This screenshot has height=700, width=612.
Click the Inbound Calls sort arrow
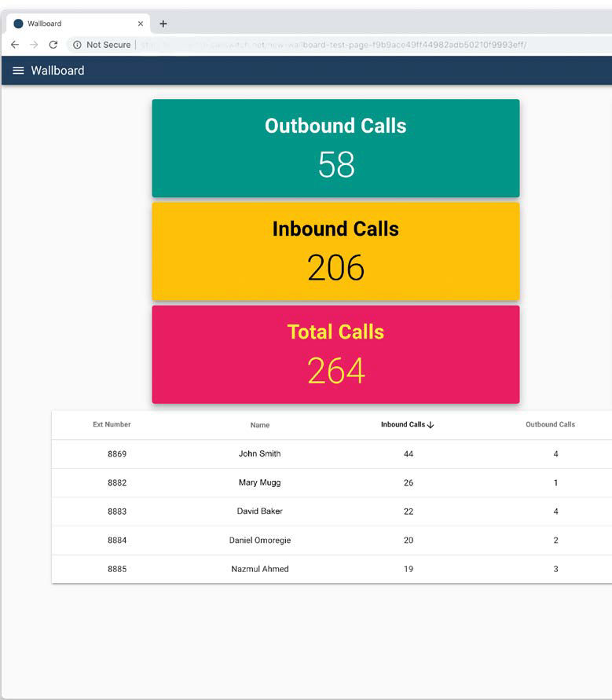(431, 425)
